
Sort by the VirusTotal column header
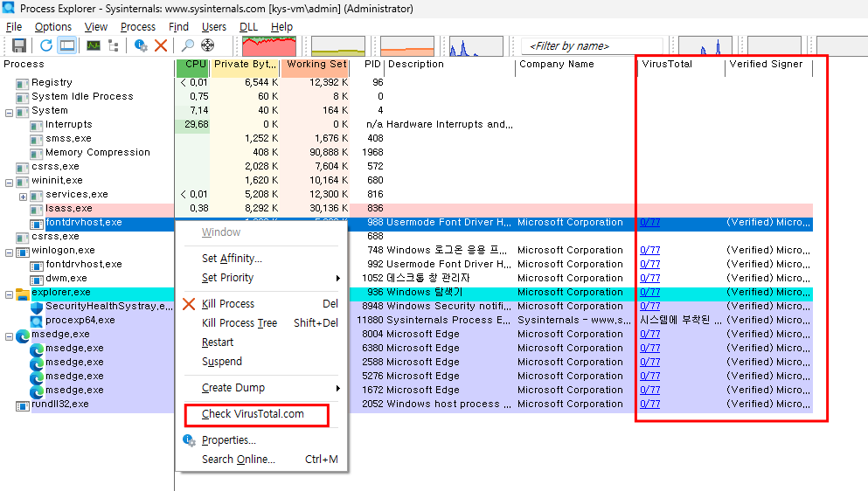click(x=681, y=64)
